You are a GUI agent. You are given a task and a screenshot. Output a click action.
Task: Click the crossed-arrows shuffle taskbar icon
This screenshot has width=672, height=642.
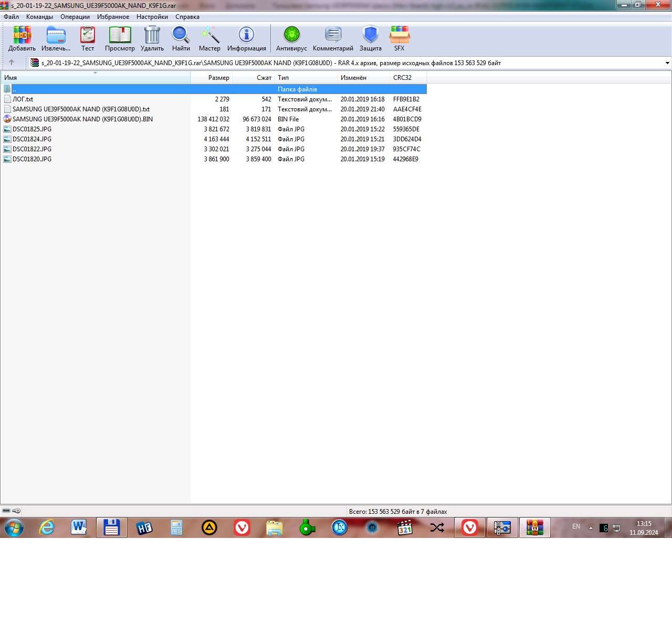(437, 527)
